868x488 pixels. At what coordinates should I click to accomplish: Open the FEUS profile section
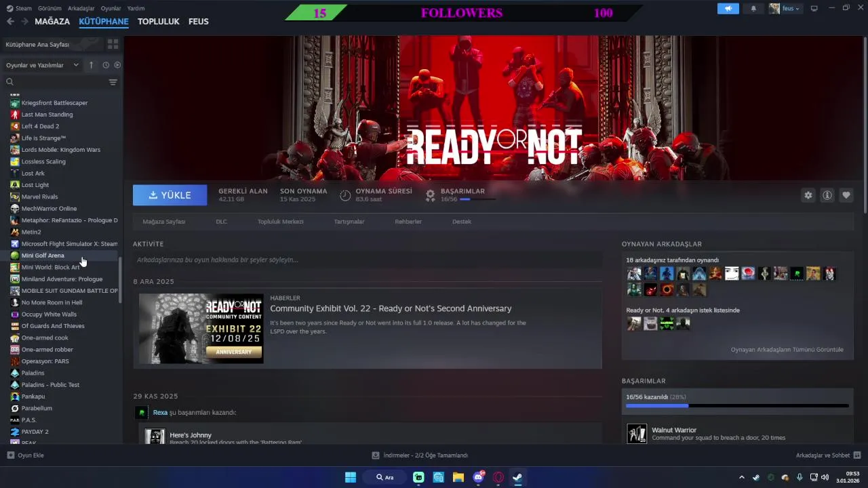tap(198, 22)
